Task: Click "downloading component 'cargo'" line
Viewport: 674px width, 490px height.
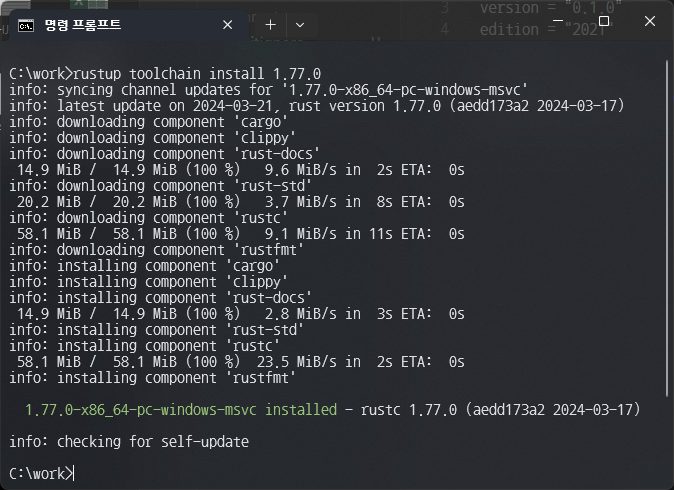Action: (x=148, y=122)
